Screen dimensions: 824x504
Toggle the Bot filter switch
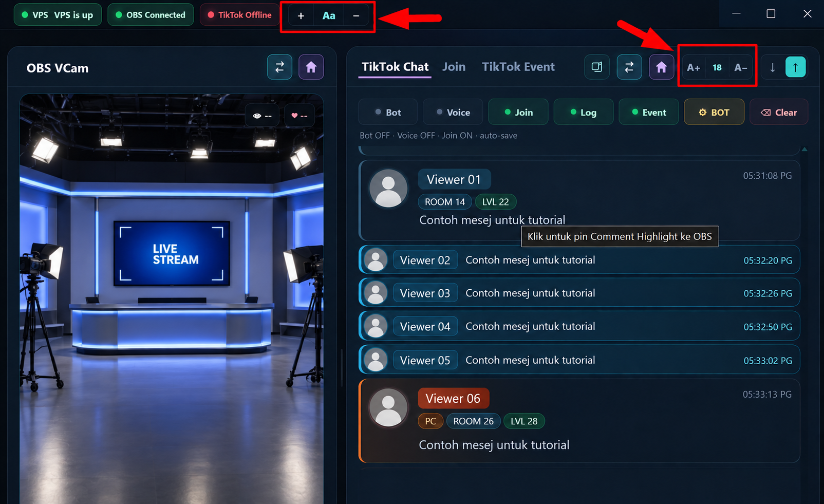[388, 112]
